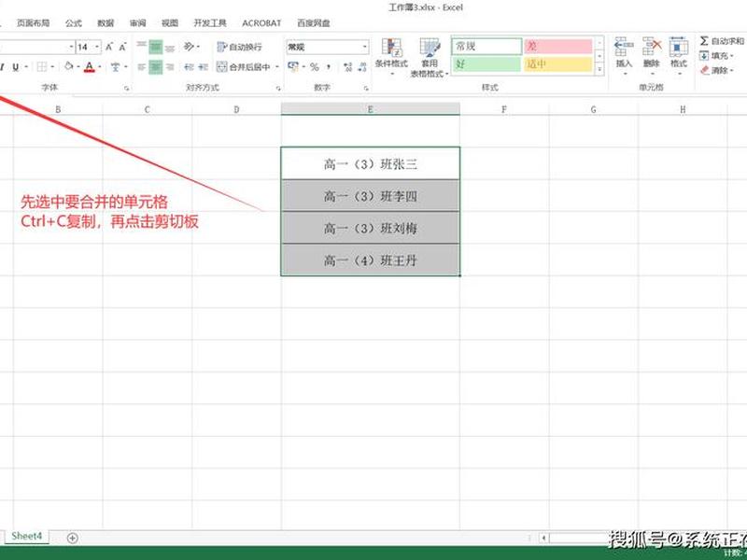Apply the green 好 cell style
Viewport: 747px width, 560px height.
coord(486,63)
